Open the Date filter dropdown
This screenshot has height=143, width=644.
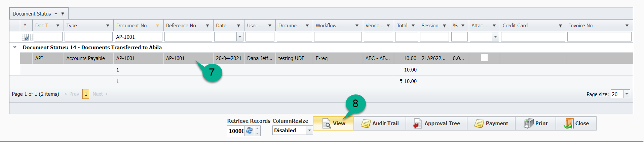[x=240, y=37]
